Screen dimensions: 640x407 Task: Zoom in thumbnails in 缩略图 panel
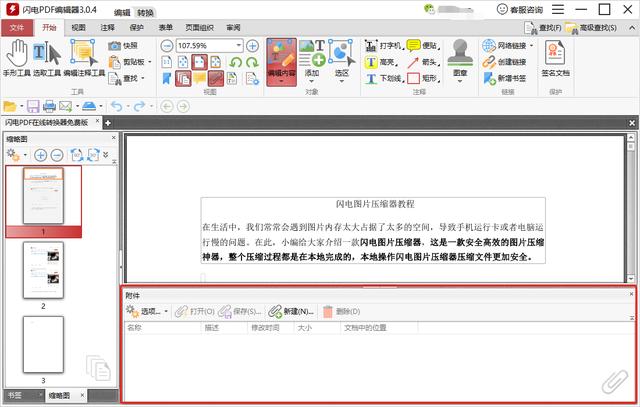(40, 155)
